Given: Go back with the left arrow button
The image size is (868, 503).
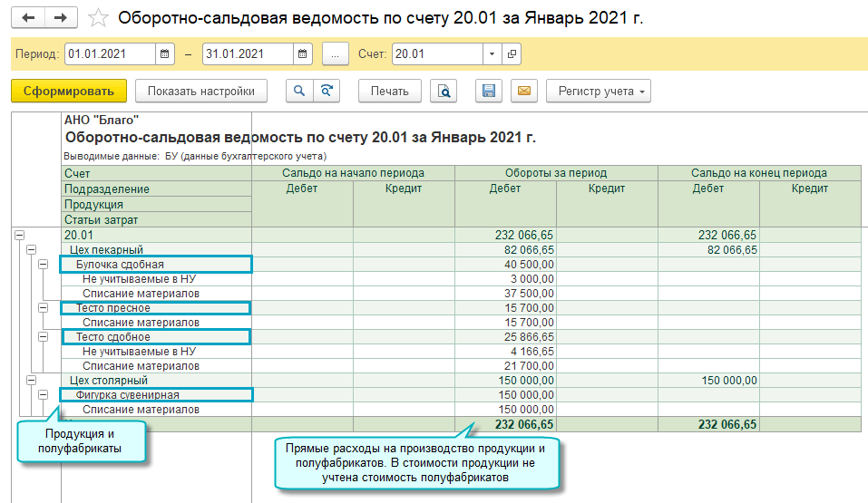Looking at the screenshot, I should 28,18.
